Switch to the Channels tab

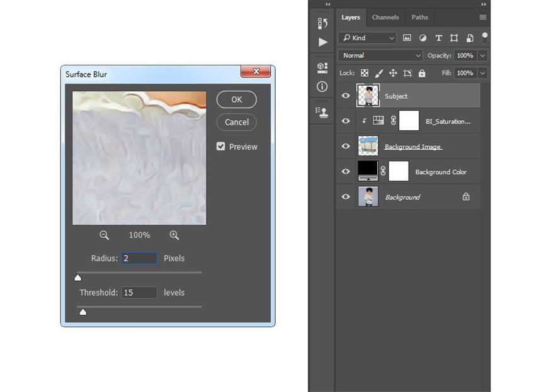(x=385, y=18)
